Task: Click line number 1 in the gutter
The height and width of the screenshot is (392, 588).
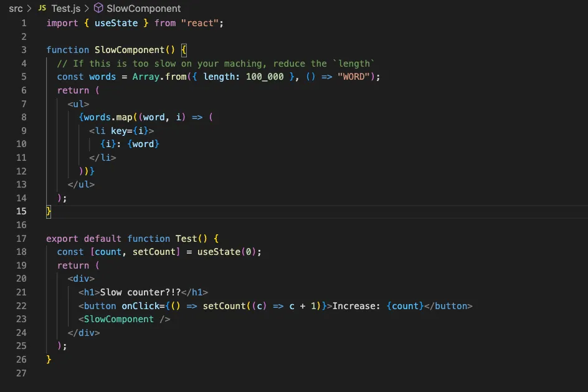Action: coord(24,23)
